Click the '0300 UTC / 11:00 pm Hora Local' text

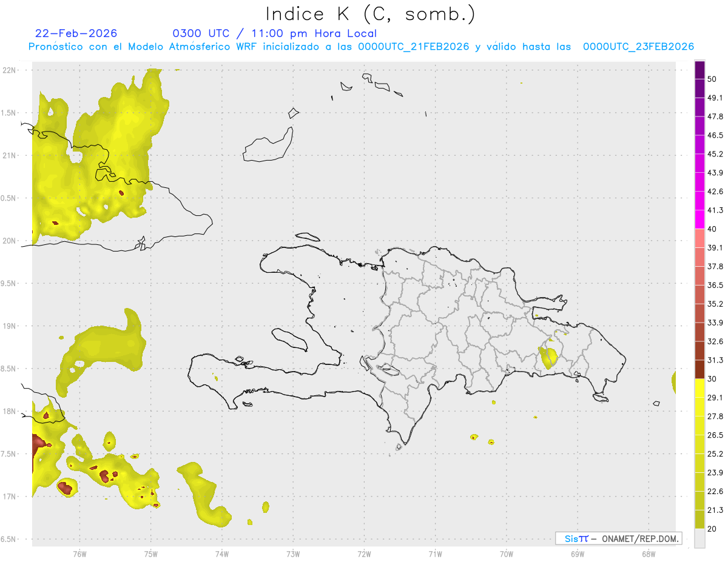tap(275, 33)
